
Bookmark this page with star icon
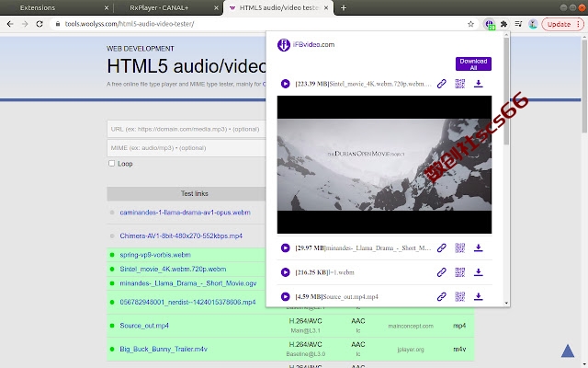[x=471, y=24]
